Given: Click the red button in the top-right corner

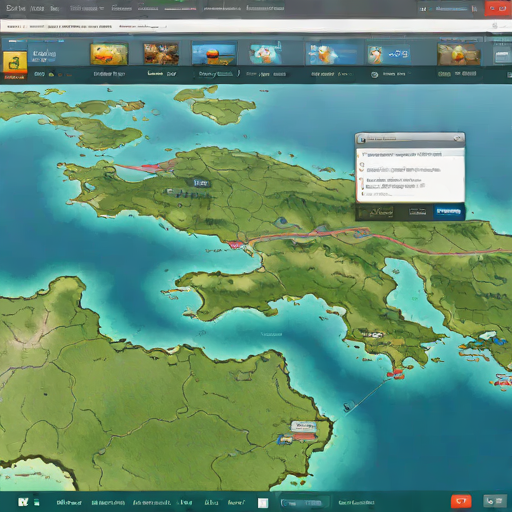Looking at the screenshot, I should 497,8.
